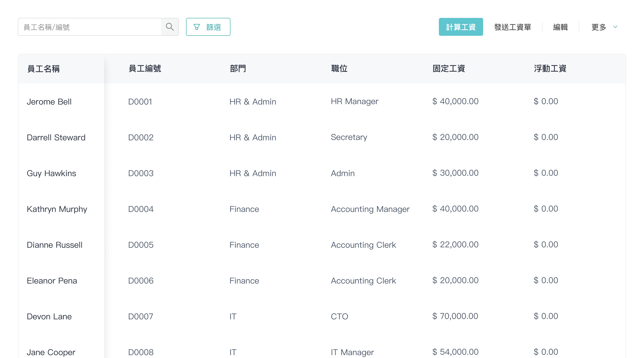Select employee Eleanor Pena
Screen dimensions: 644x358
point(52,281)
